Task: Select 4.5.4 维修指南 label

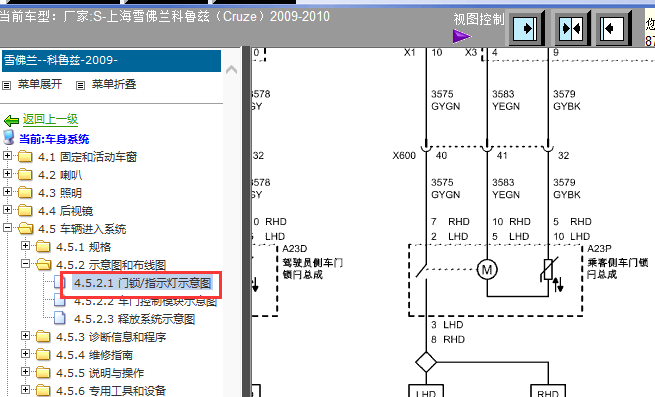Action: 94,355
